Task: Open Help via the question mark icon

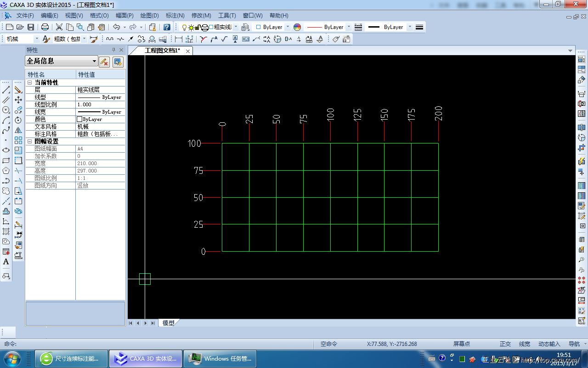Action: click(x=167, y=27)
